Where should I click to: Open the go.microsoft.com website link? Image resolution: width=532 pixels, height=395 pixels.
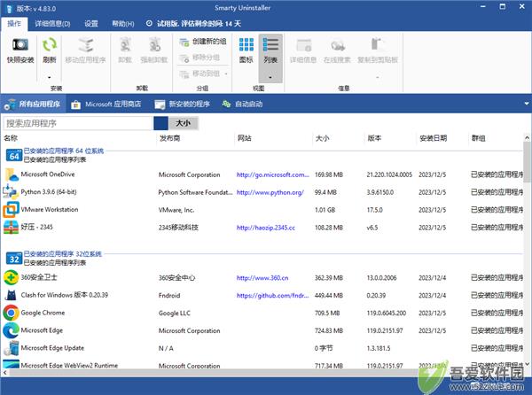(x=273, y=174)
